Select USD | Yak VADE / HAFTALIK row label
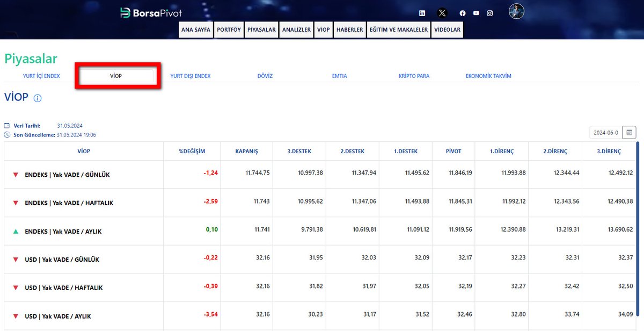 63,288
